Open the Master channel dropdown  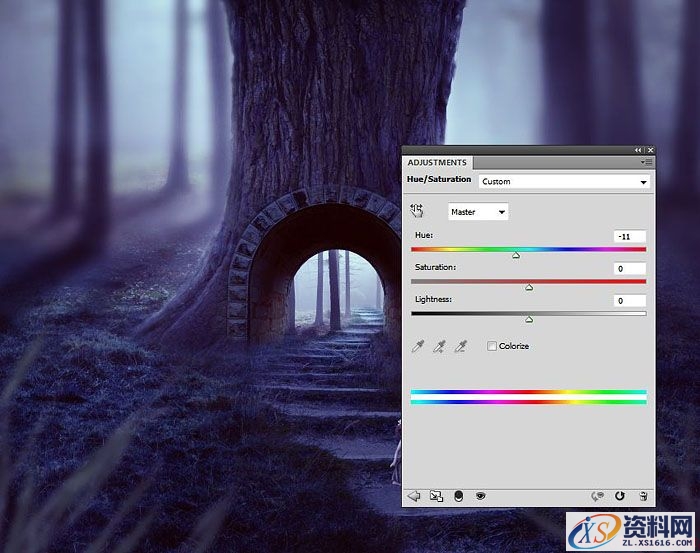pyautogui.click(x=478, y=212)
